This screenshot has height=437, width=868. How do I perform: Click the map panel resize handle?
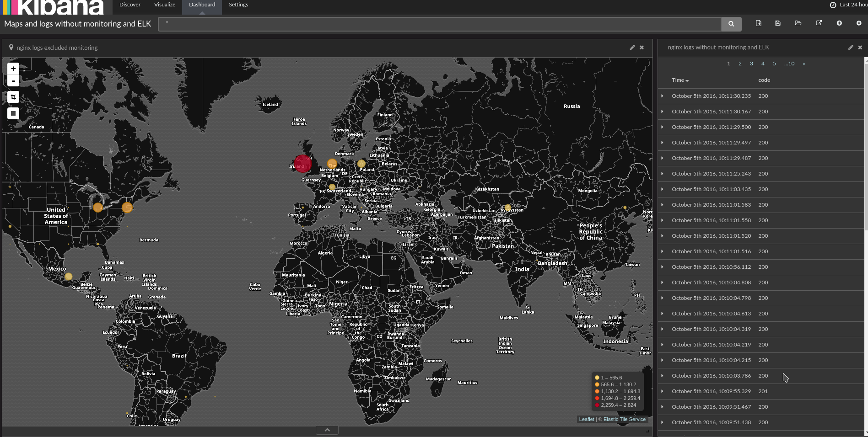pos(647,431)
